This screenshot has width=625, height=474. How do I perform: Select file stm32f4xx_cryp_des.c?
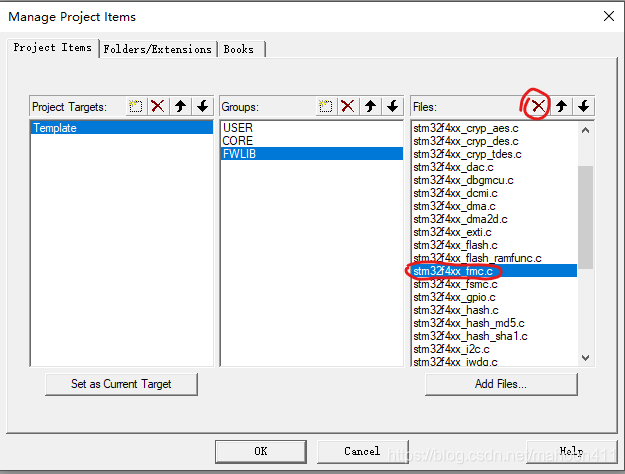pyautogui.click(x=495, y=141)
